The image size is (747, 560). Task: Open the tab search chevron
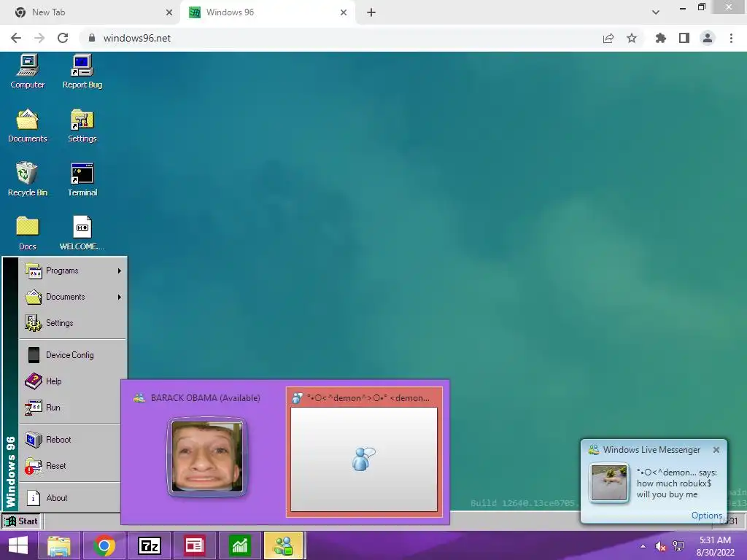pyautogui.click(x=656, y=12)
